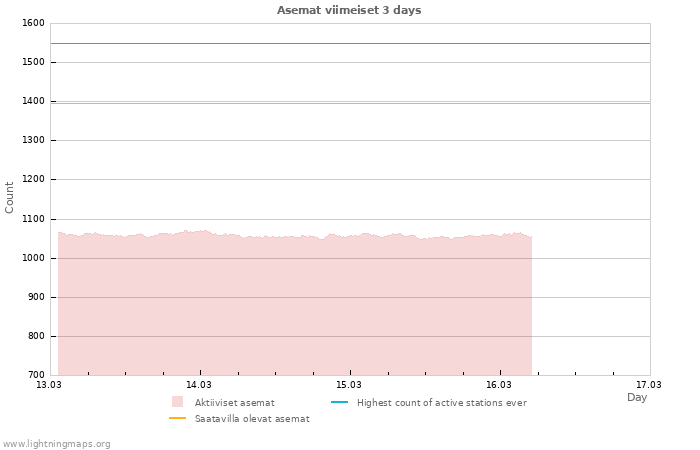Screen dimensions: 700x450
Task: Click the 17.03 date label on the x-axis
Action: pos(649,384)
